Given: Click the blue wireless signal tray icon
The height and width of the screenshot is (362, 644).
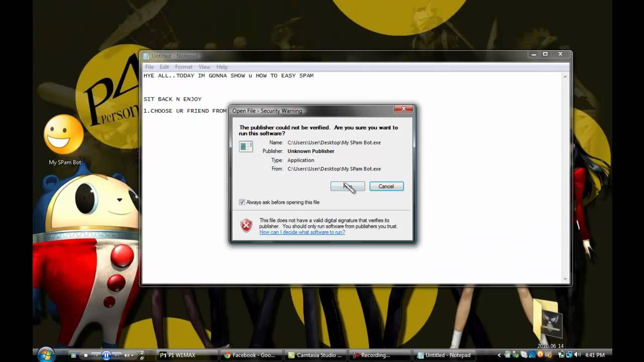Looking at the screenshot, I should tap(532, 354).
